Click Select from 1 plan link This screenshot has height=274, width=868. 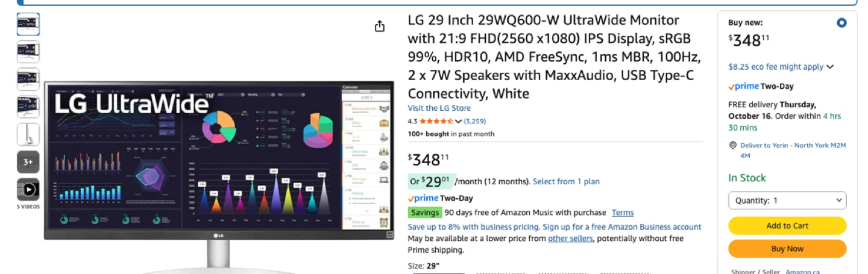(x=566, y=181)
